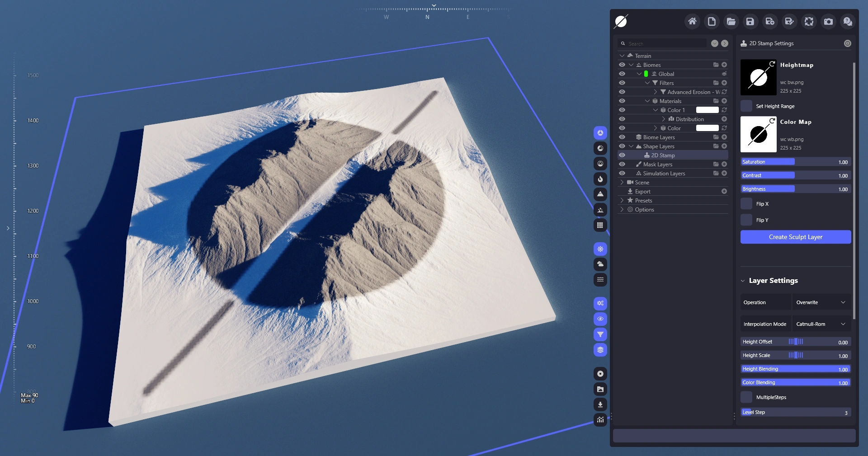Click the Color 1 white color swatch
The height and width of the screenshot is (456, 868).
(x=707, y=110)
